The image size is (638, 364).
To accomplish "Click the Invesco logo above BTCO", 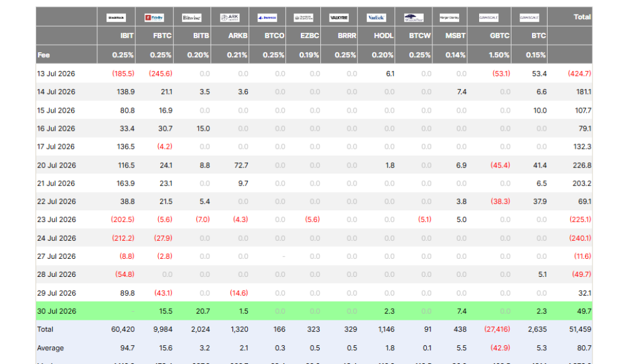I will [x=267, y=18].
